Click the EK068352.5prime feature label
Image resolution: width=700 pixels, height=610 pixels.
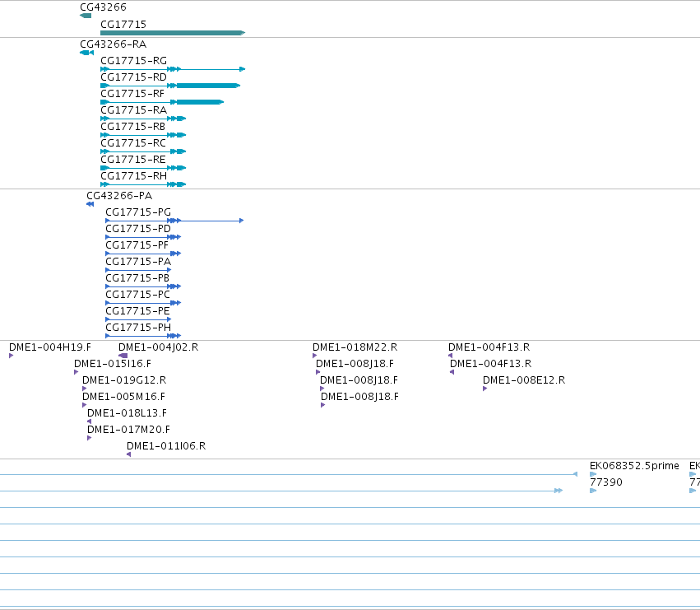[634, 466]
